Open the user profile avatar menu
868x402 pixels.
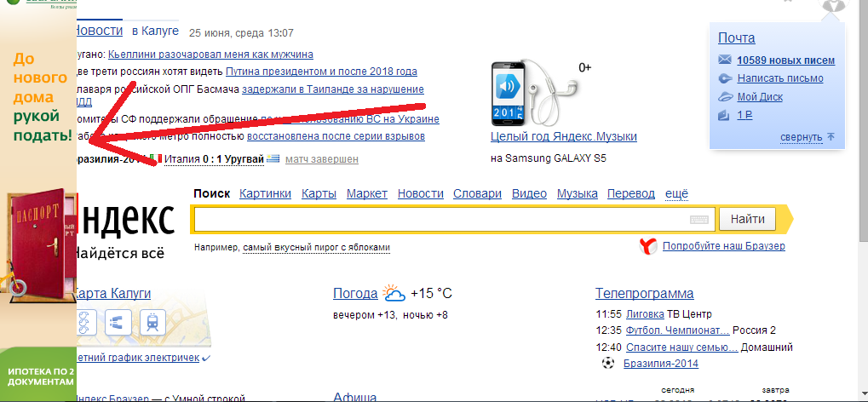[833, 7]
